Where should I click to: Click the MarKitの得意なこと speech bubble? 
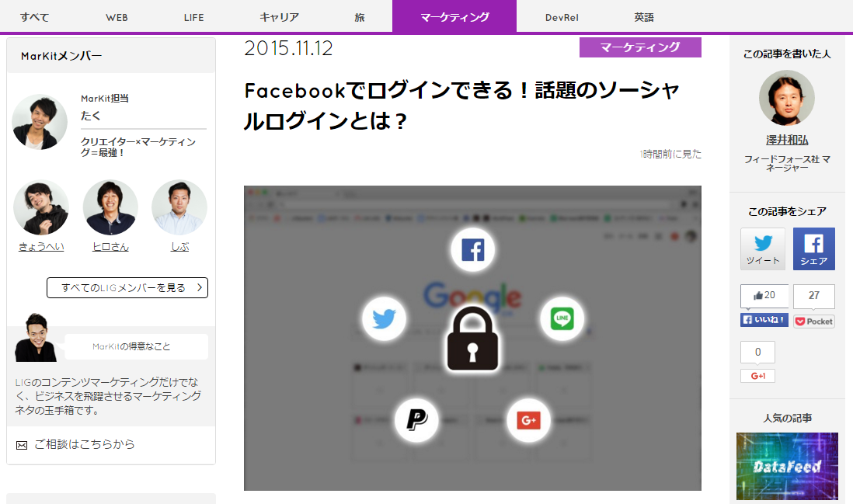(136, 346)
